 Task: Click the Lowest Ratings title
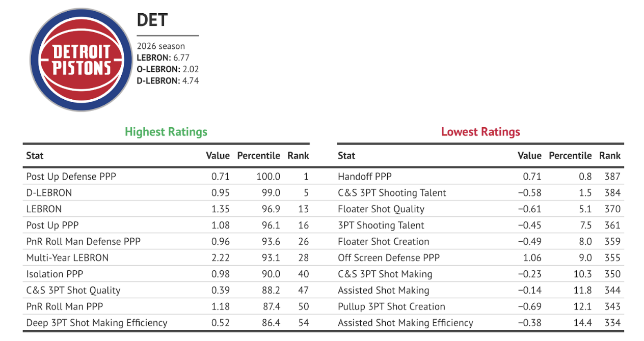click(x=480, y=132)
